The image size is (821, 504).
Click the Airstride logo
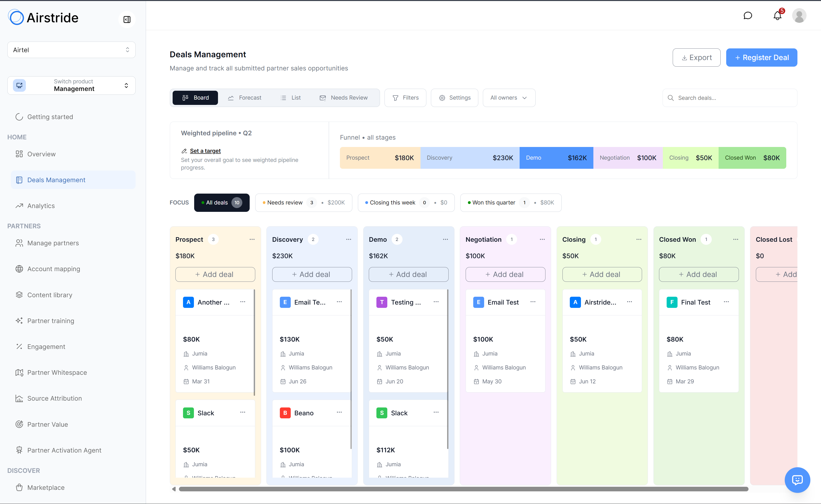tap(43, 17)
